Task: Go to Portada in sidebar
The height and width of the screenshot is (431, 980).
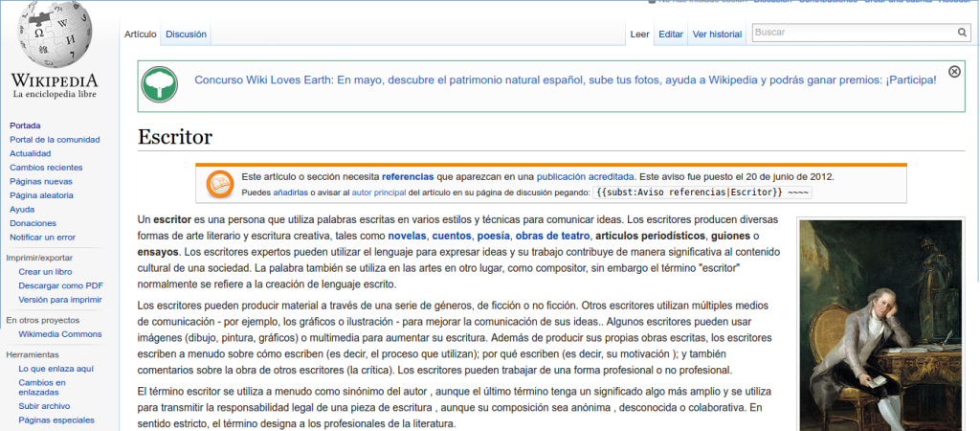Action: pyautogui.click(x=25, y=125)
